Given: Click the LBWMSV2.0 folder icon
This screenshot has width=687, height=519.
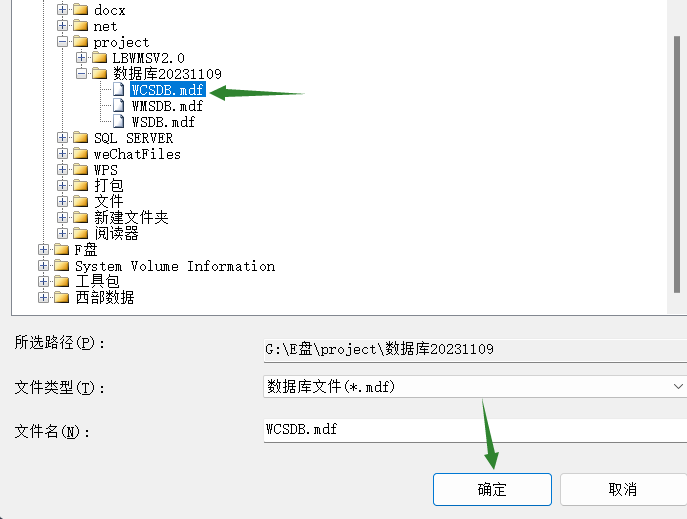Looking at the screenshot, I should coord(99,57).
